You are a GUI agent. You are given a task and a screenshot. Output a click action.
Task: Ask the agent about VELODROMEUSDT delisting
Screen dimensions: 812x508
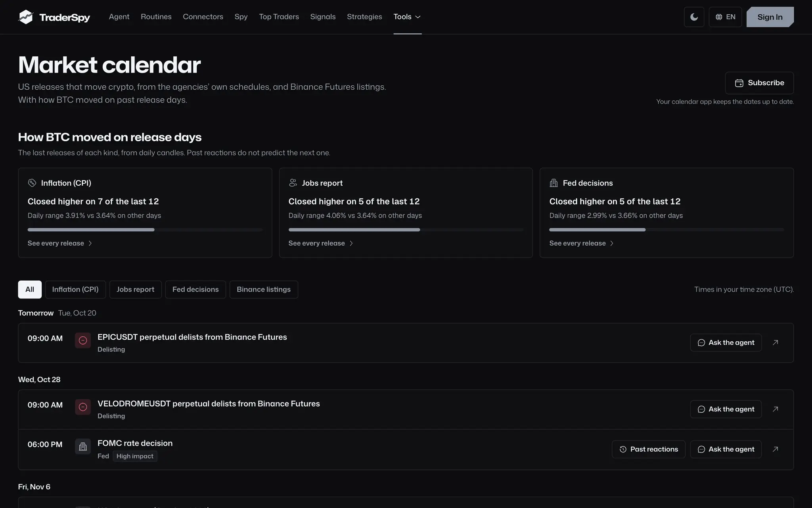tap(726, 409)
